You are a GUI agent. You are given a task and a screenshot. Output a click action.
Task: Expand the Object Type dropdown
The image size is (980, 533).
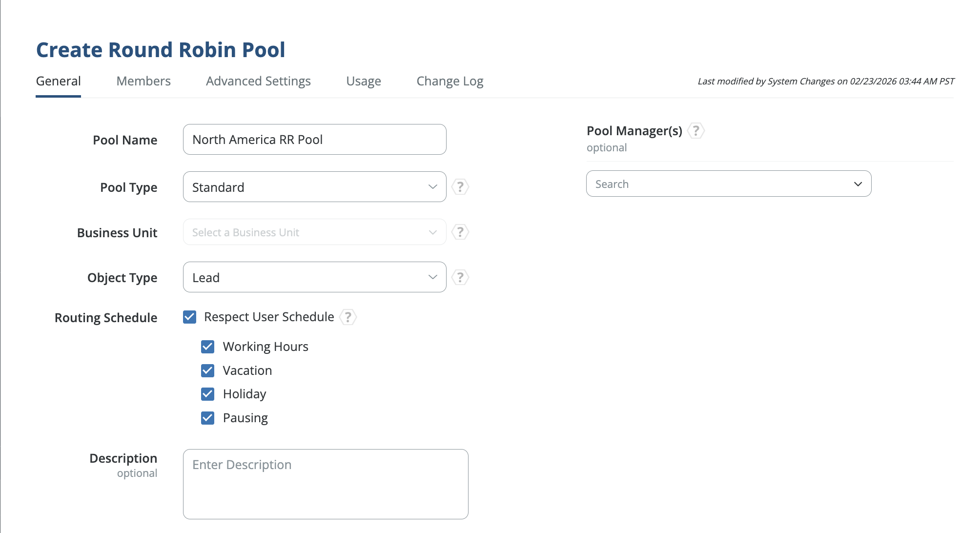(x=314, y=277)
